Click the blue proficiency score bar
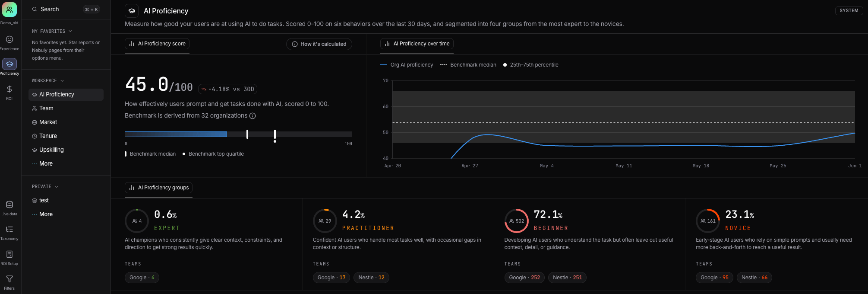This screenshot has height=294, width=868. [176, 134]
